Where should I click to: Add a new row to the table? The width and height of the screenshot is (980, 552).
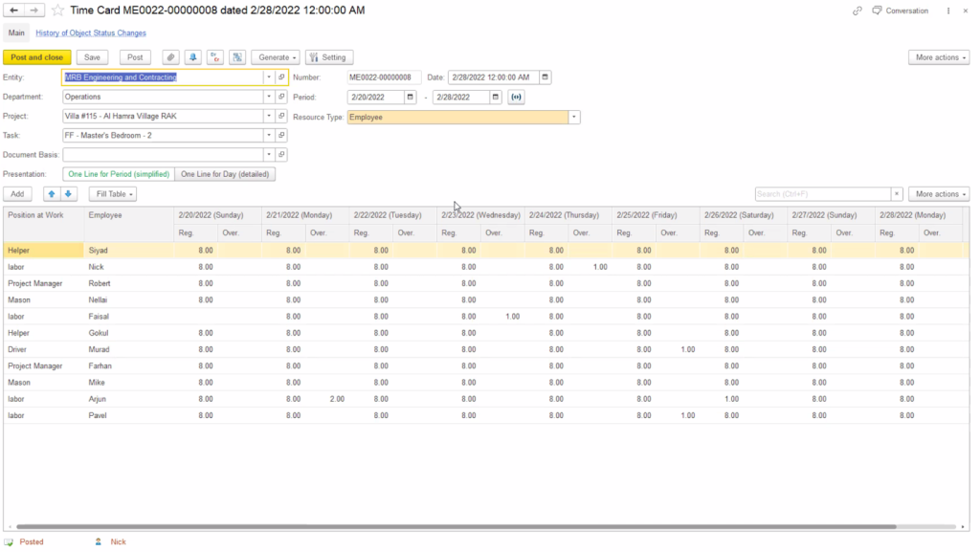pyautogui.click(x=17, y=194)
